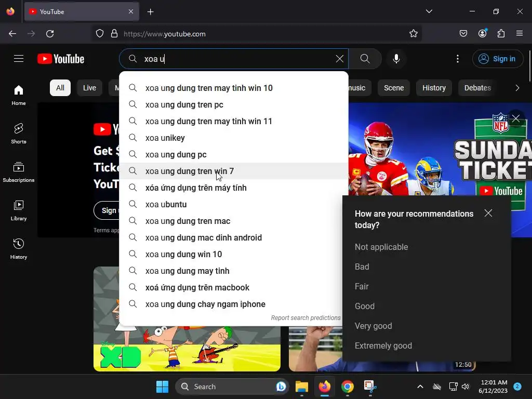Viewport: 532px width, 399px height.
Task: Go to Home in sidebar
Action: [19, 95]
